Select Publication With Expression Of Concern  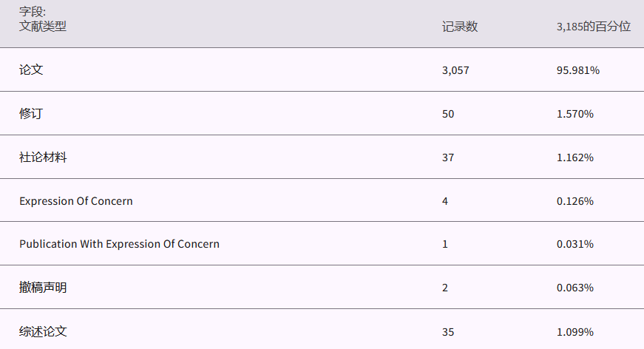click(x=119, y=244)
